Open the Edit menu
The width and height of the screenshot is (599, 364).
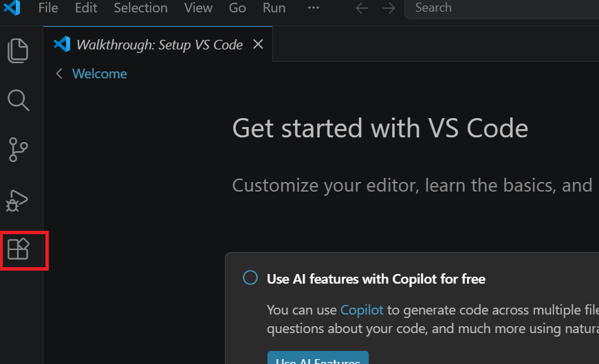click(86, 8)
